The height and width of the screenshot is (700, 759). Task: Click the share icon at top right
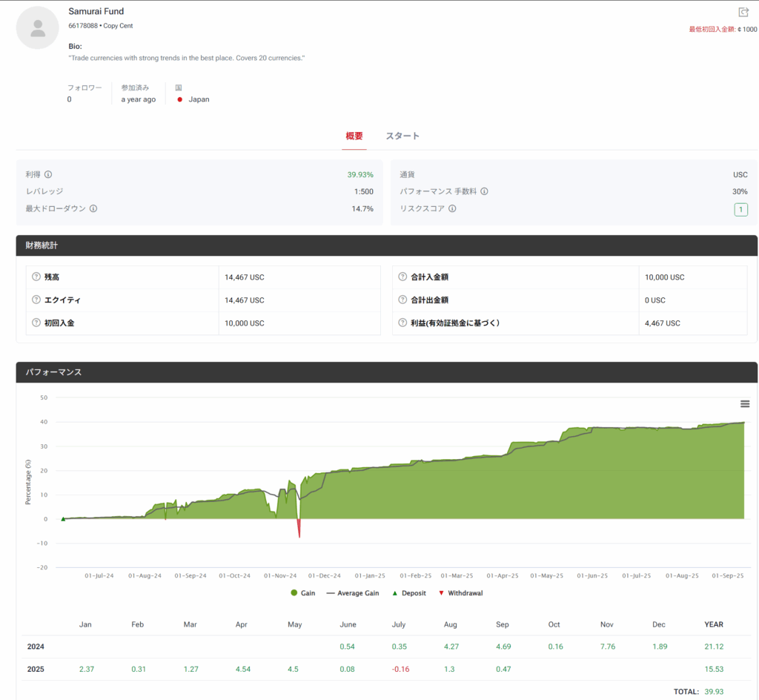(x=743, y=12)
